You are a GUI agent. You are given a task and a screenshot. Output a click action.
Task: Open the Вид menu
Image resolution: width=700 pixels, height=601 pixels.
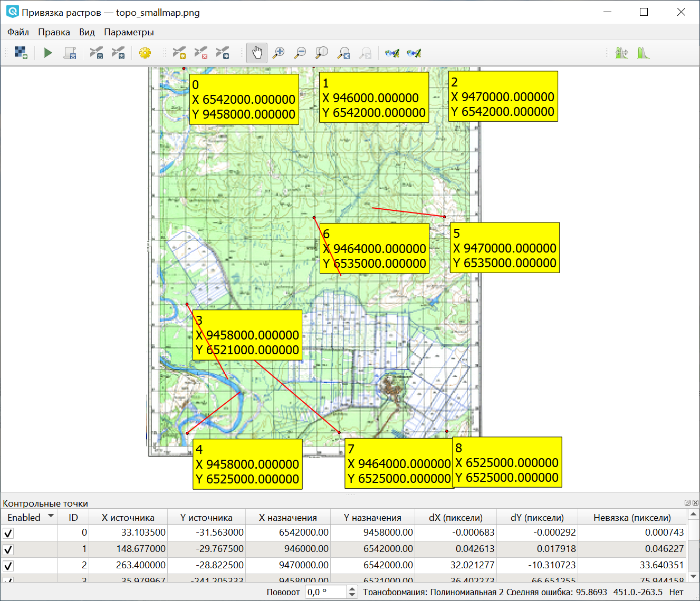click(x=87, y=32)
